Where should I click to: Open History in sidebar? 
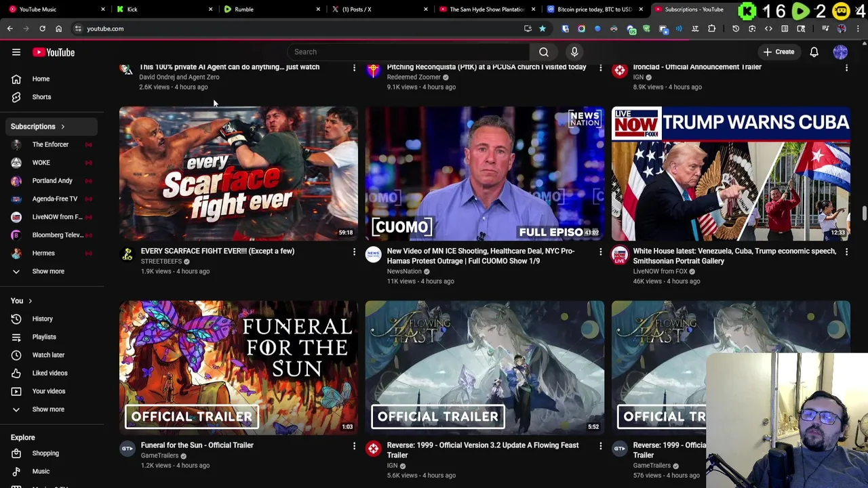pos(51,319)
